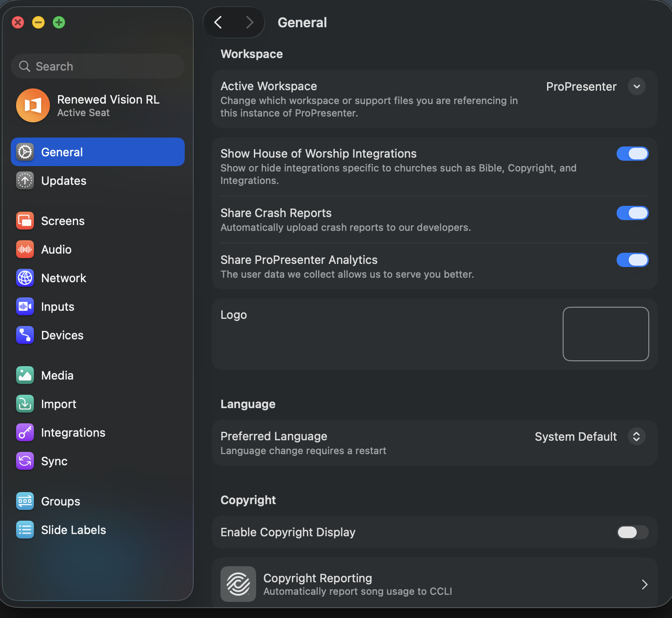
Task: Click the Copyright section heading
Action: (248, 500)
